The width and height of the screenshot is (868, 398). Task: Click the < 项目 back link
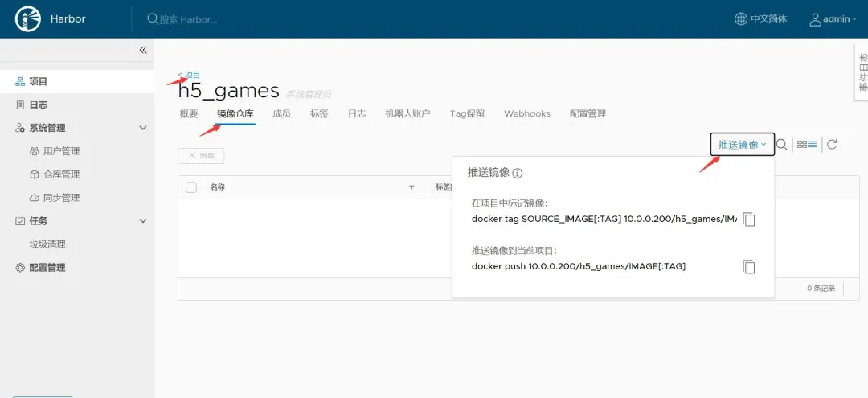coord(190,75)
